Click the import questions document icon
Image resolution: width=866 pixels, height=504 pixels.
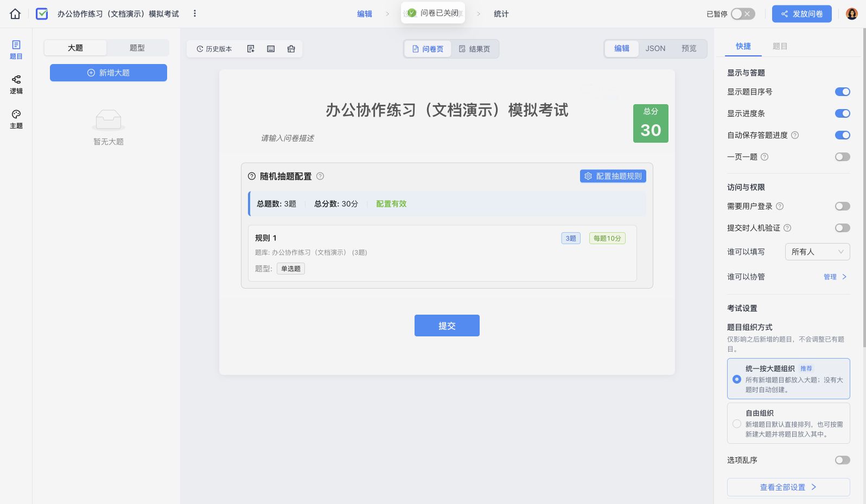point(251,49)
